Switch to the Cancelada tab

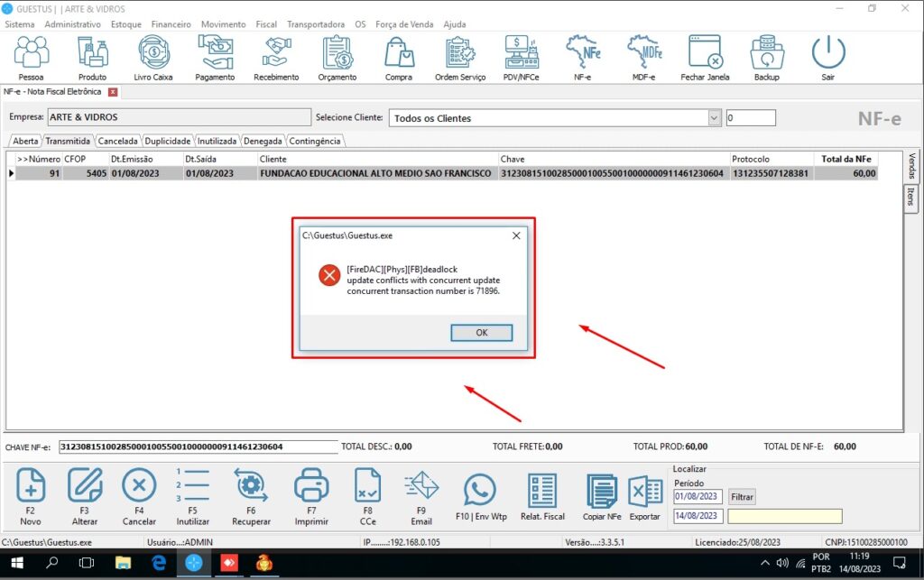pyautogui.click(x=117, y=141)
